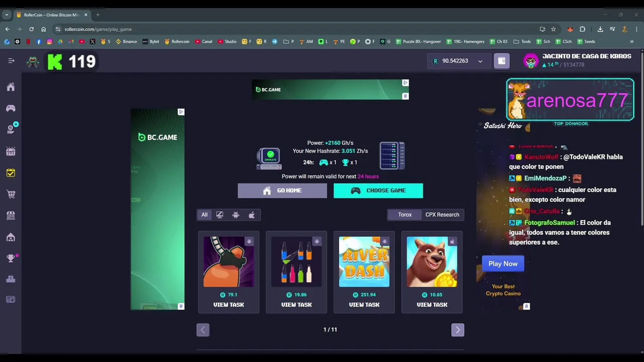Reload the page with browser refresh icon
Viewport: 644px width, 362px height.
pyautogui.click(x=31, y=29)
